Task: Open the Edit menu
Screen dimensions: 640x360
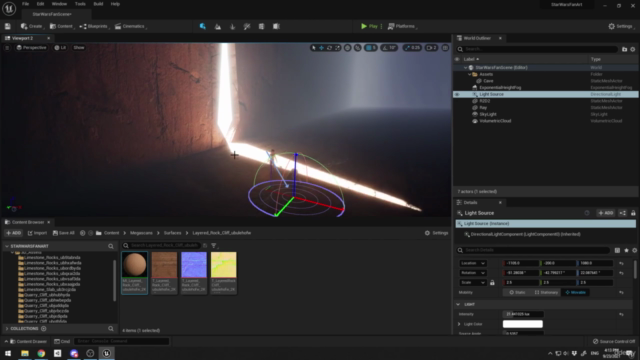Action: 40,4
